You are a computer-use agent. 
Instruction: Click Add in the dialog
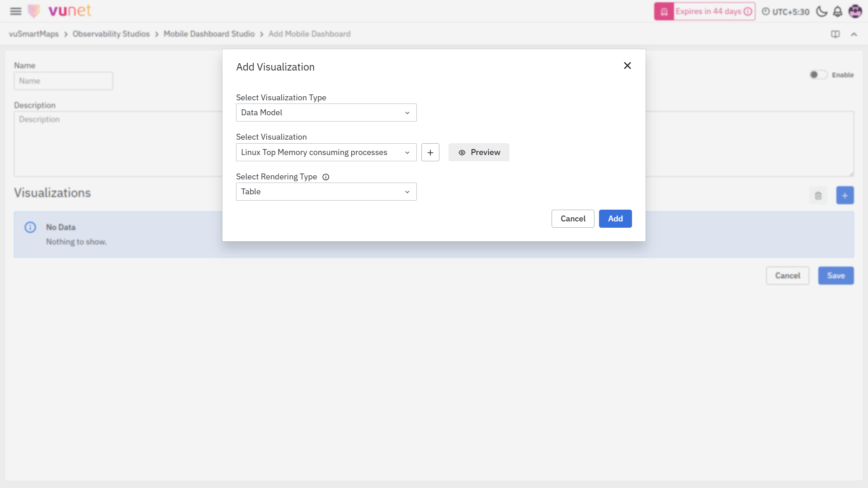tap(615, 219)
